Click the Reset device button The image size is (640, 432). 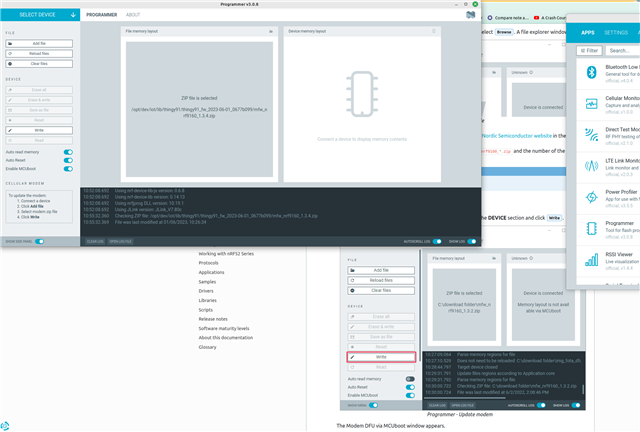(39, 120)
